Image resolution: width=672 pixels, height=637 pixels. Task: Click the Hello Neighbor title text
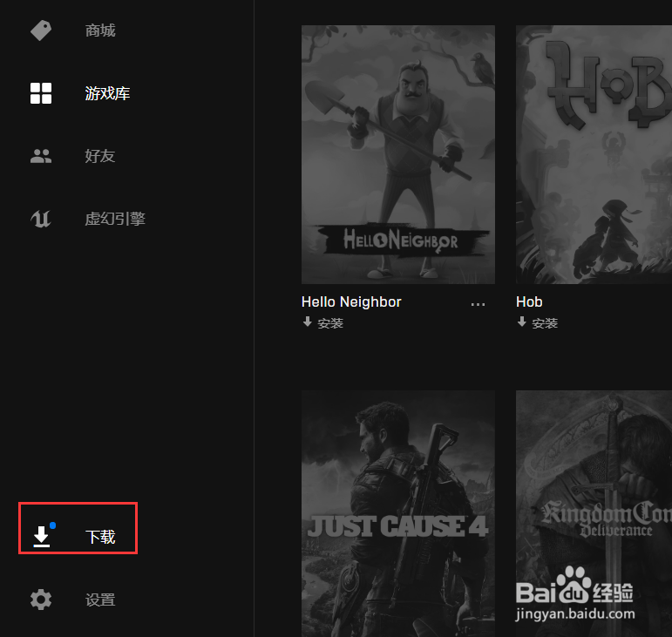tap(351, 302)
